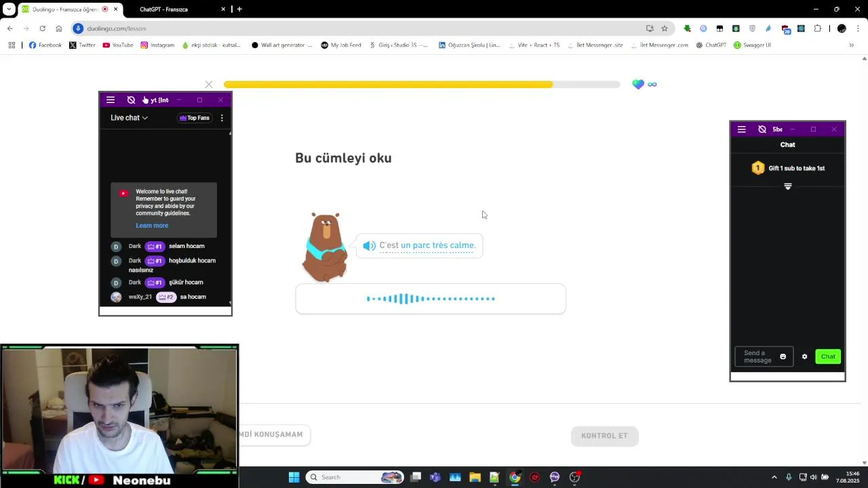
Task: Click the word 'parc' in the sentence
Action: click(x=421, y=245)
